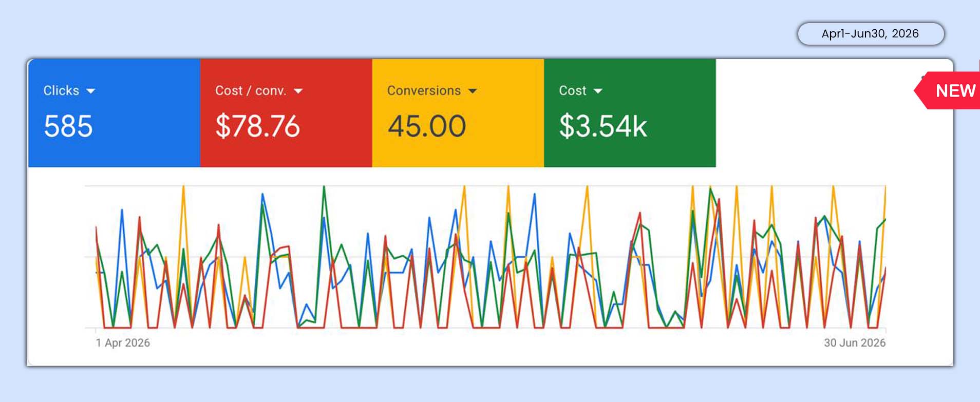Expand the Cost / conv. dropdown arrow

pyautogui.click(x=298, y=91)
